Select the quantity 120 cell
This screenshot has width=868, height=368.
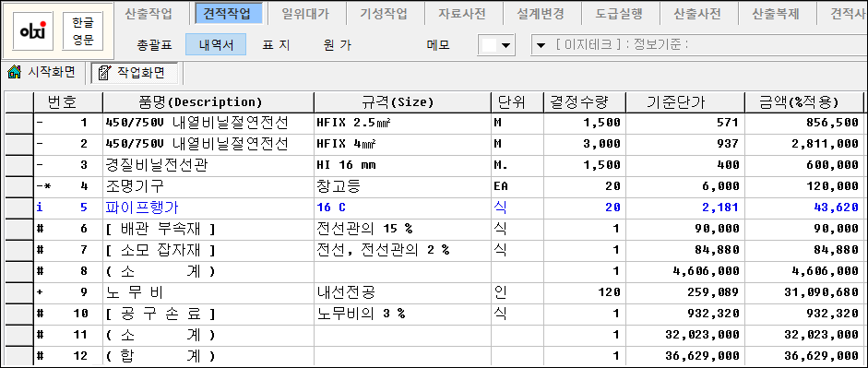[x=584, y=292]
